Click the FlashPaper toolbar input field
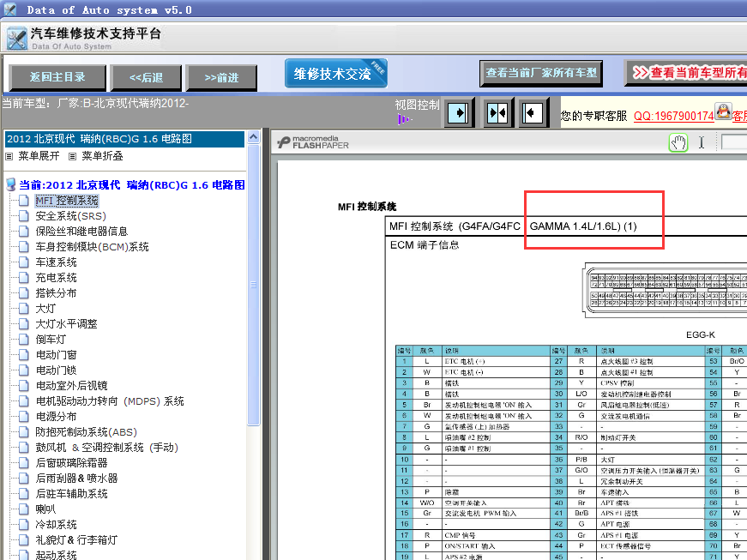Viewport: 747px width, 560px height. pyautogui.click(x=734, y=142)
